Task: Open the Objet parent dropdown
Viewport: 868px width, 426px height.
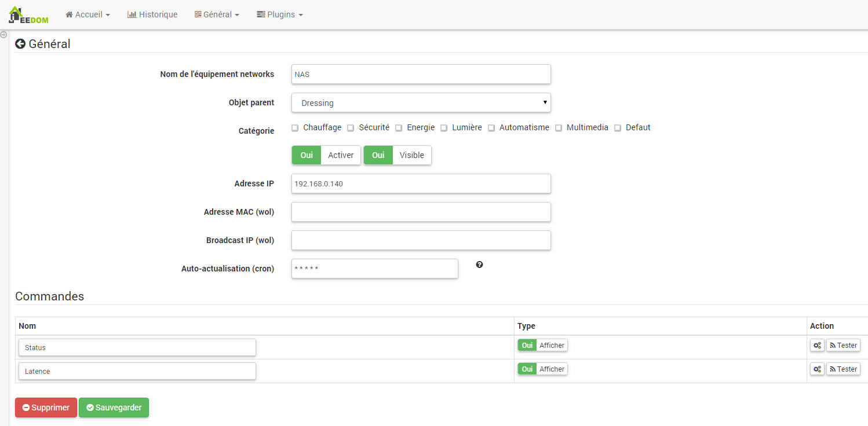Action: [421, 102]
